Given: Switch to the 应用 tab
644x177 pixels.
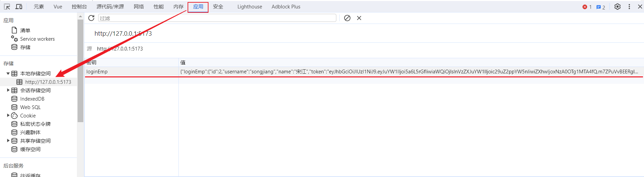Looking at the screenshot, I should coord(198,7).
